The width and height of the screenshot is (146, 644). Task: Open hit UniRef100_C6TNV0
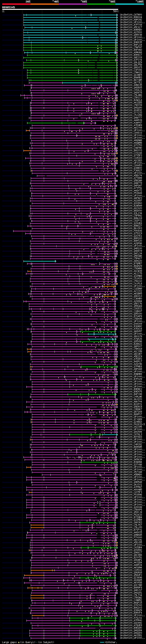[131, 15]
